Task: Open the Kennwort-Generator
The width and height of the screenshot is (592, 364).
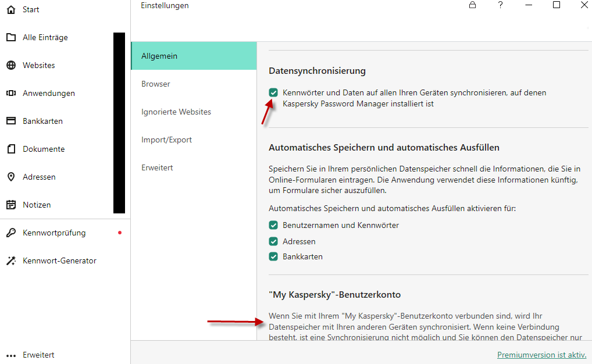Action: point(59,260)
